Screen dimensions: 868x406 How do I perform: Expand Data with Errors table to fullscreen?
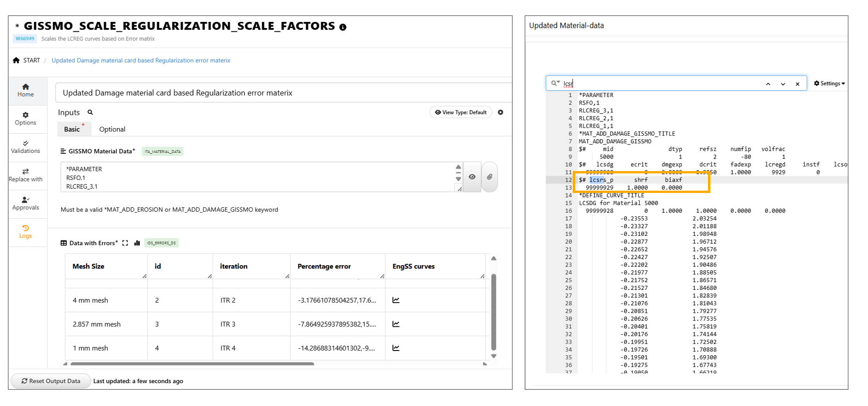tap(125, 243)
